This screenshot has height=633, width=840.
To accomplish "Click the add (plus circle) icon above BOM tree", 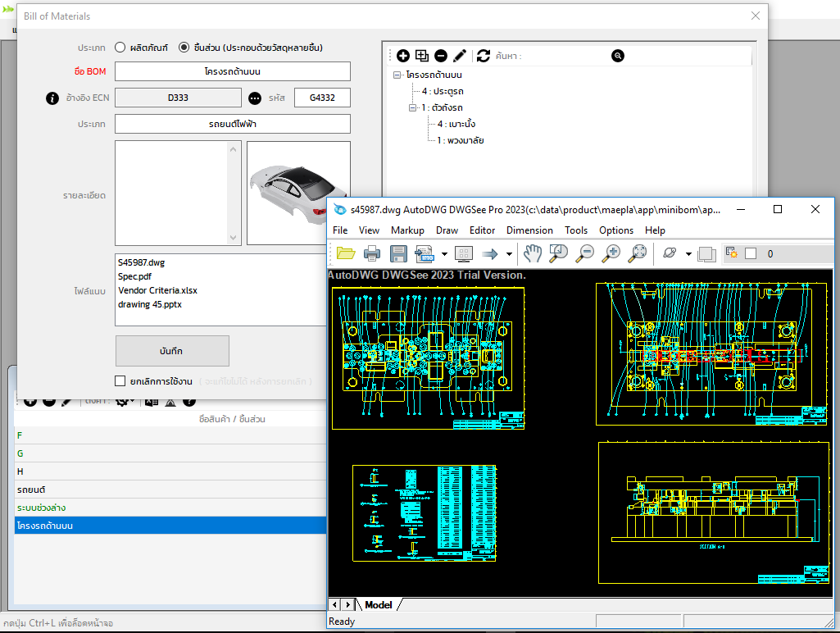I will 403,56.
